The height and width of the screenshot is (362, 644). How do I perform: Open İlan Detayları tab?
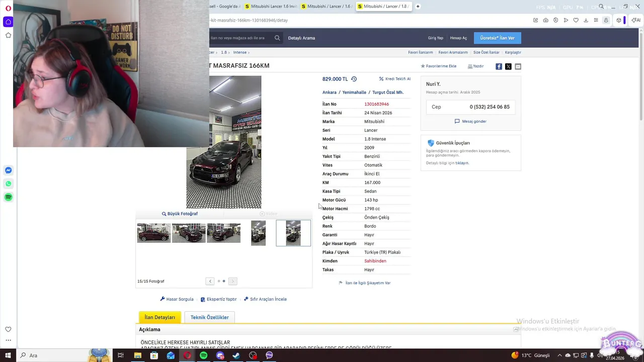[160, 317]
